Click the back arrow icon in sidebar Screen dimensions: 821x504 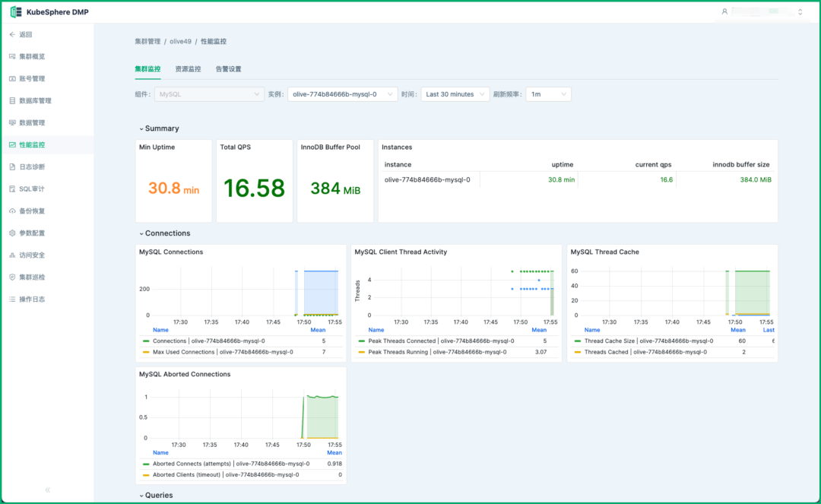(x=12, y=34)
